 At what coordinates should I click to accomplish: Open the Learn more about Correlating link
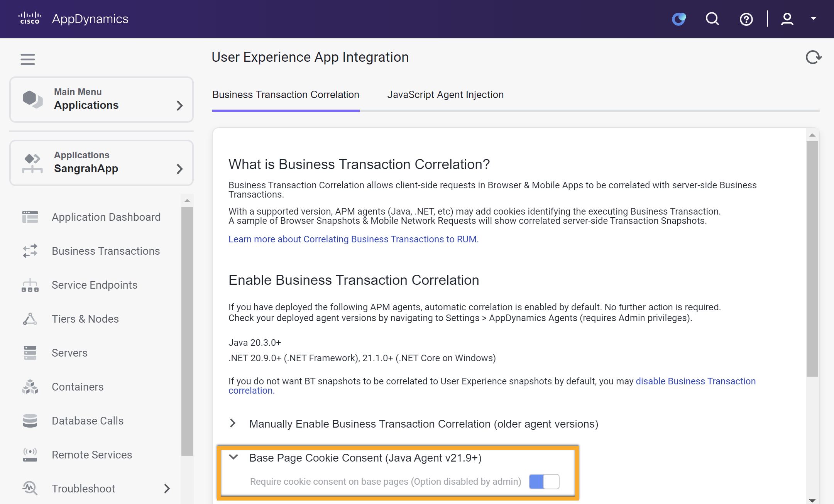pos(354,239)
